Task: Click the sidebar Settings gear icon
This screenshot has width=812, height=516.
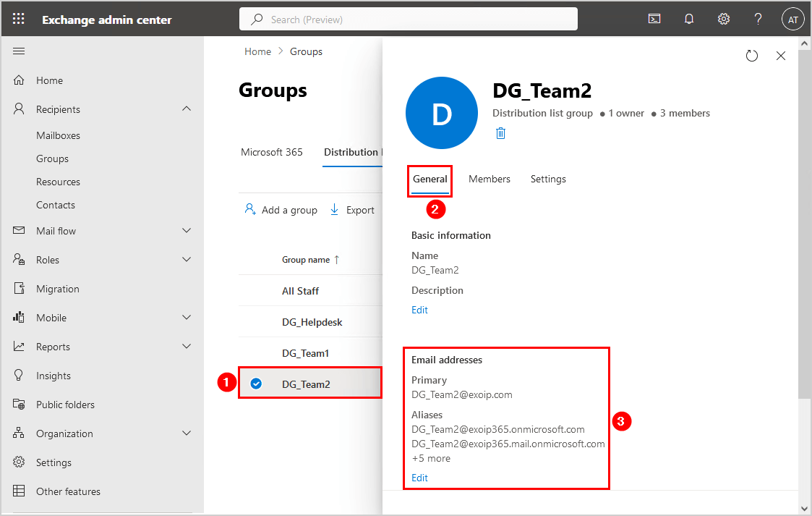Action: [x=19, y=462]
